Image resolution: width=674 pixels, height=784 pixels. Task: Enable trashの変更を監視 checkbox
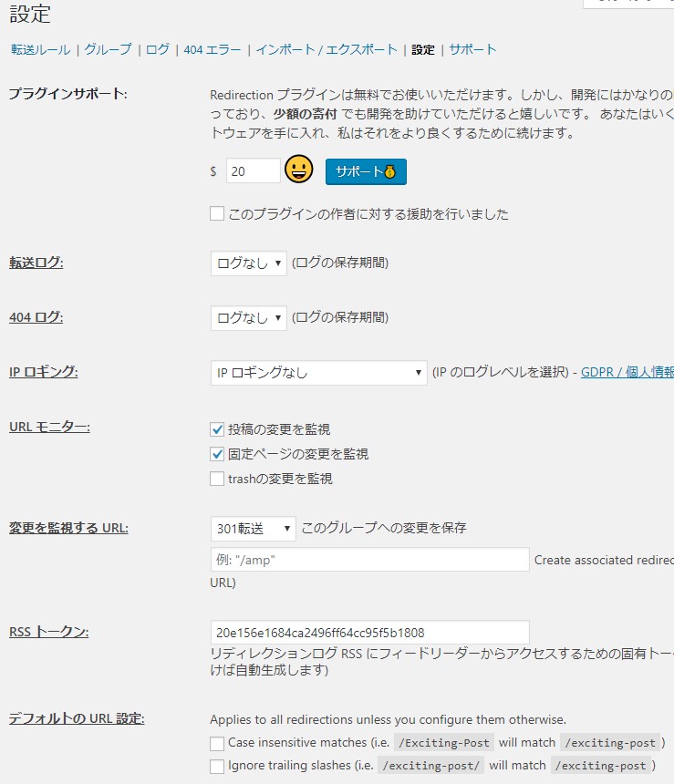coord(217,479)
